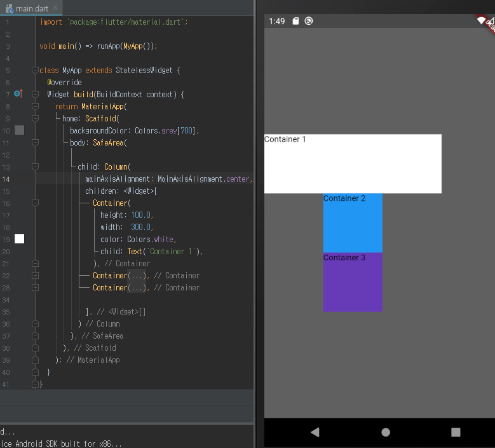Click height value 100.0 on line 17
Viewport: 495px width, 448px height.
tap(141, 215)
